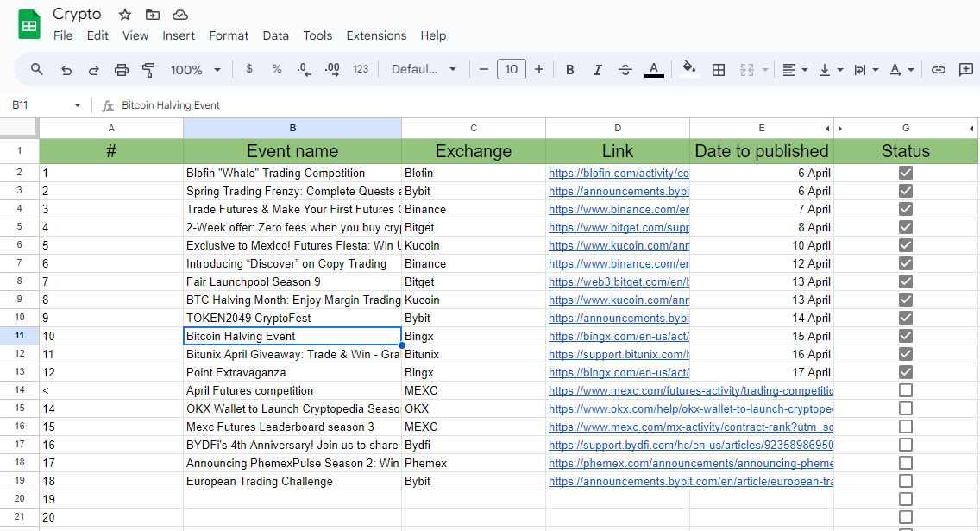980x531 pixels.
Task: Open the Google Sheets home icon
Action: (x=28, y=25)
